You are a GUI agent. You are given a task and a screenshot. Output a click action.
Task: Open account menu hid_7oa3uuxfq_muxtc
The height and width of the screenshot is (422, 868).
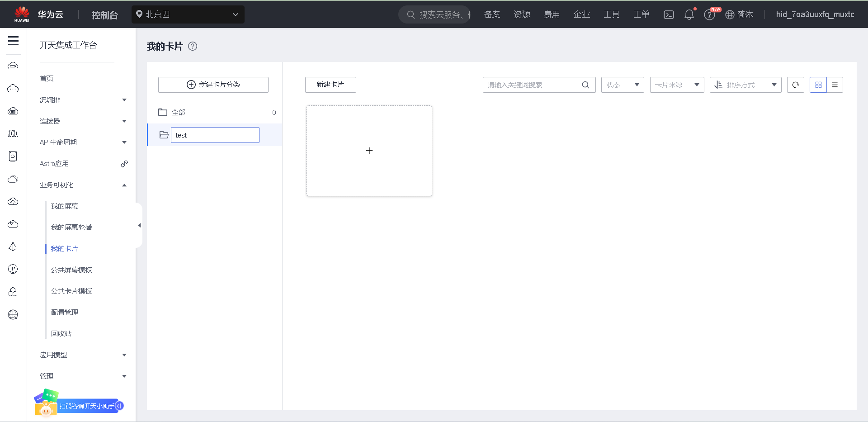(x=815, y=14)
